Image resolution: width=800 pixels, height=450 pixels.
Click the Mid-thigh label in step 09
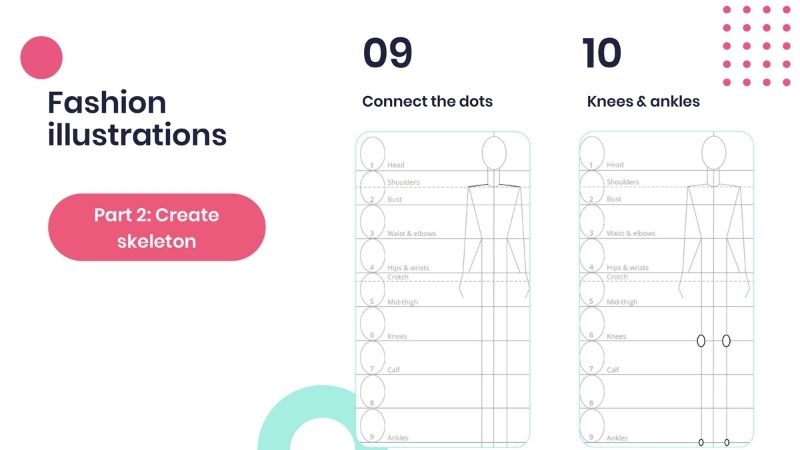[400, 301]
